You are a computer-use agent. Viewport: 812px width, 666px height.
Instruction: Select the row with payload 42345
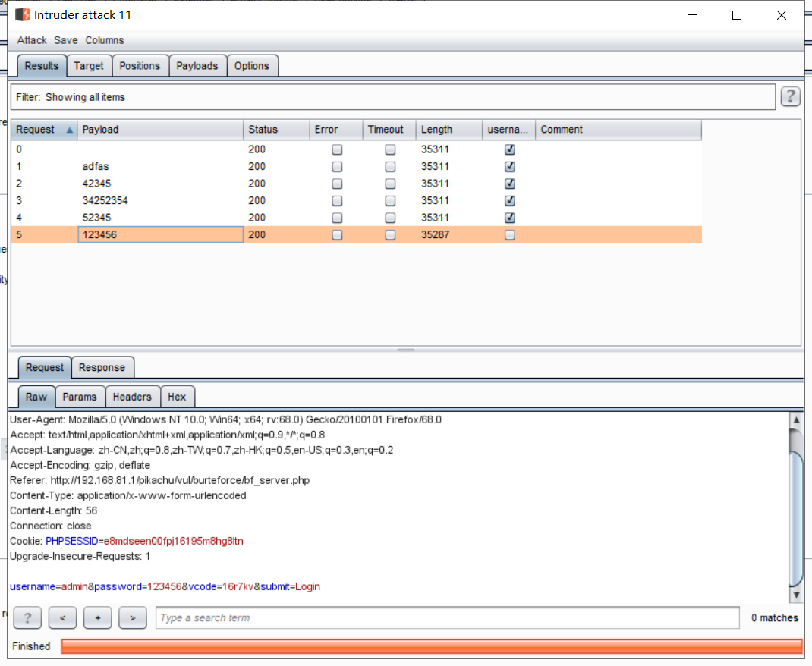356,184
